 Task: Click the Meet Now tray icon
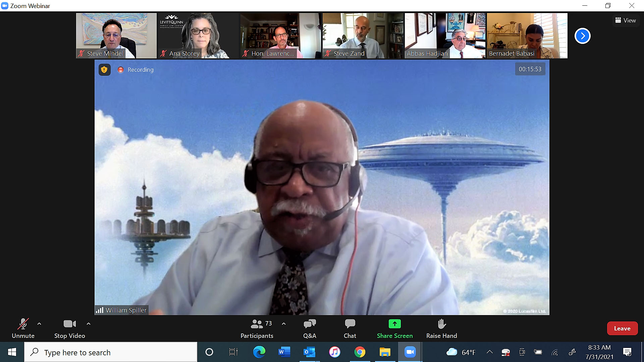522,352
